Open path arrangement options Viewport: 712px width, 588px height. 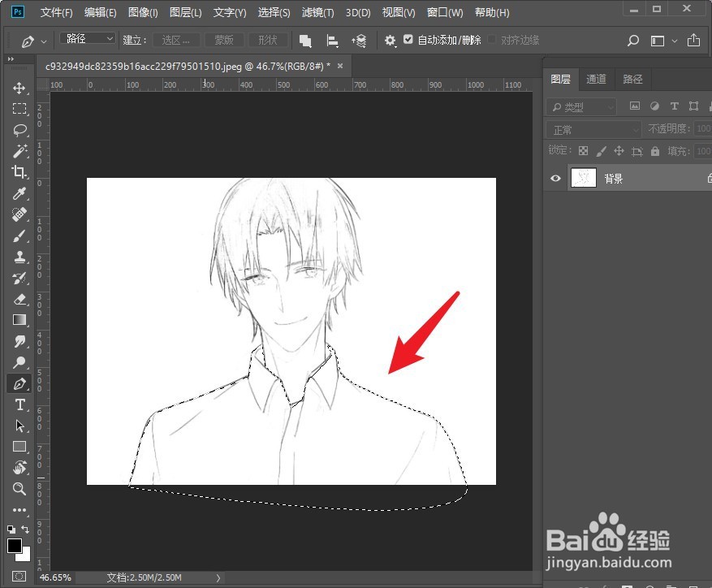(359, 41)
